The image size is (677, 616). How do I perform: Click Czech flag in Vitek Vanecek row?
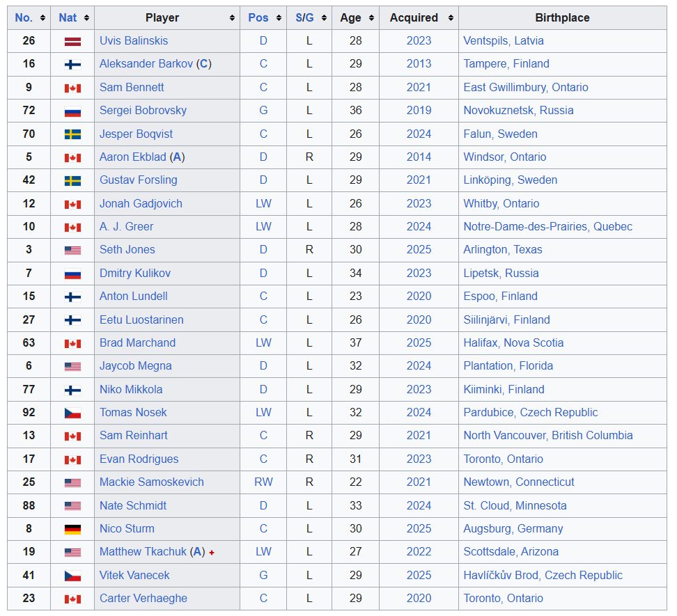pos(72,576)
